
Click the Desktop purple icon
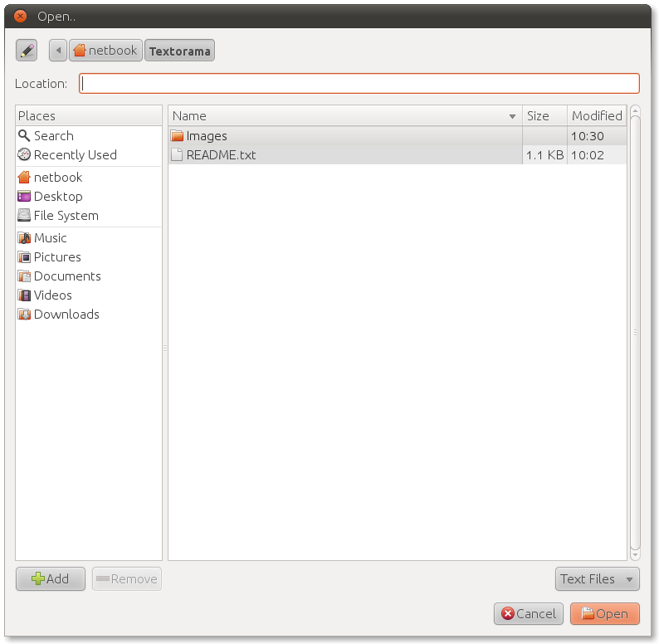24,196
